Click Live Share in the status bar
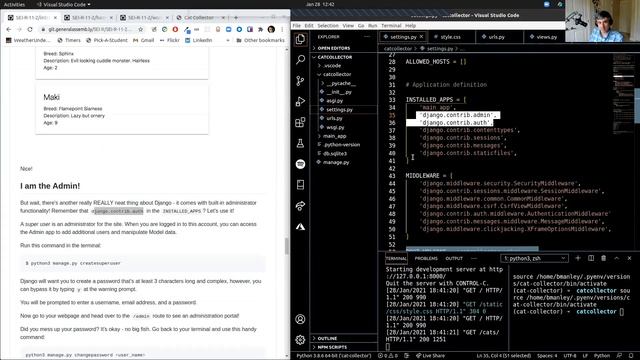This screenshot has height=360, width=640. point(430,356)
